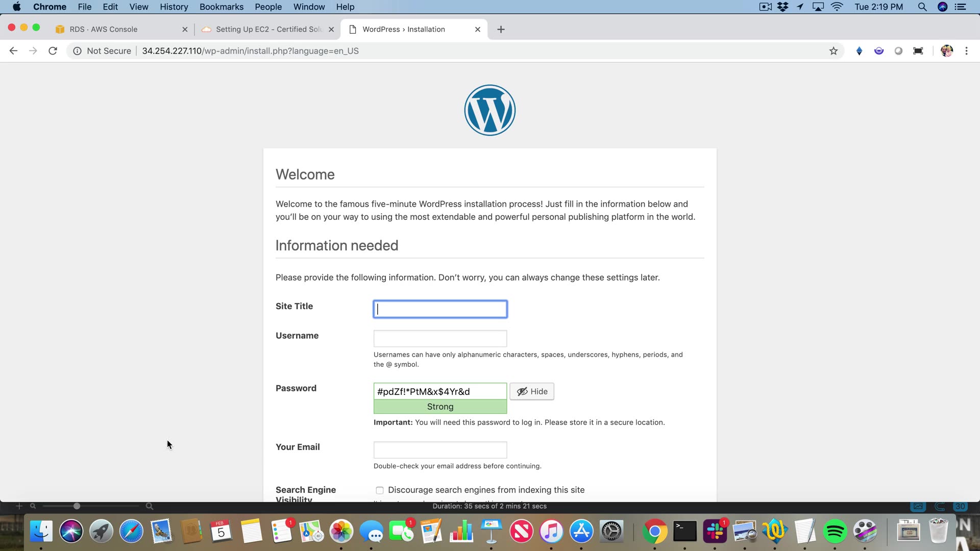The height and width of the screenshot is (551, 980).
Task: Reload the page with refresh icon
Action: point(53,51)
